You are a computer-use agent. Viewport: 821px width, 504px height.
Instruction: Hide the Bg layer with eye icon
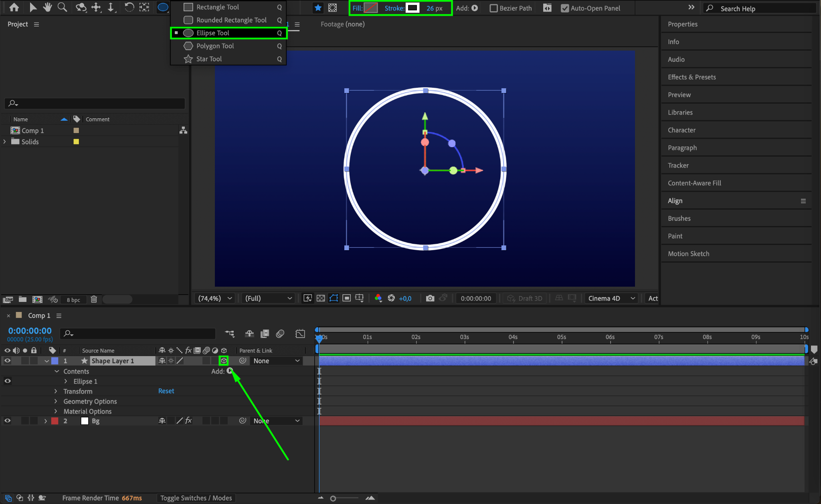point(7,421)
